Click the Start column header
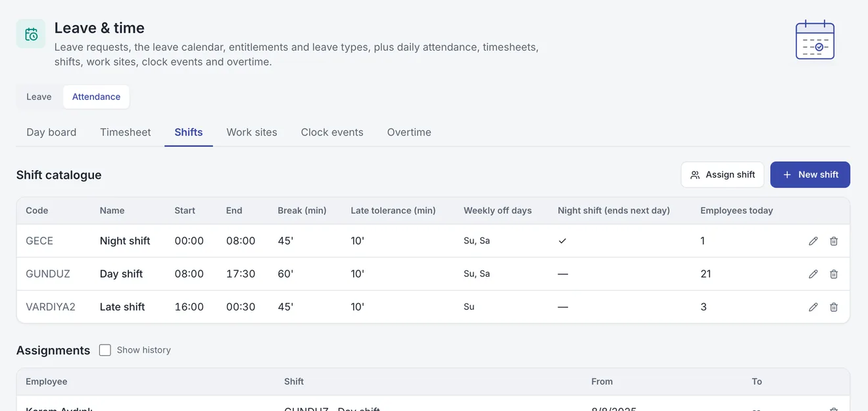868x411 pixels. [185, 210]
